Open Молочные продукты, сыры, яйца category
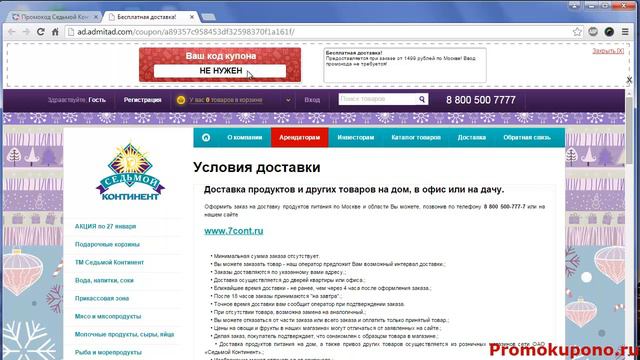640x360 pixels. (x=124, y=334)
